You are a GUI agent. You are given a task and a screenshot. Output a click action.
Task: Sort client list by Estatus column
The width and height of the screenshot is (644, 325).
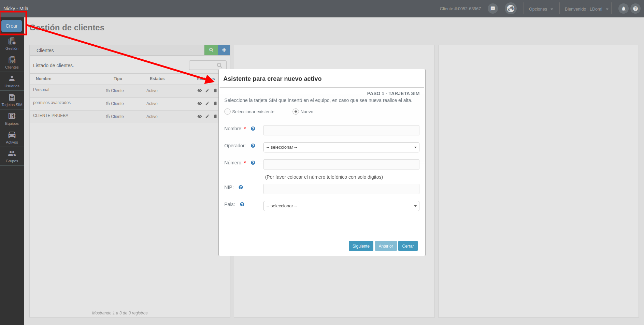(157, 79)
